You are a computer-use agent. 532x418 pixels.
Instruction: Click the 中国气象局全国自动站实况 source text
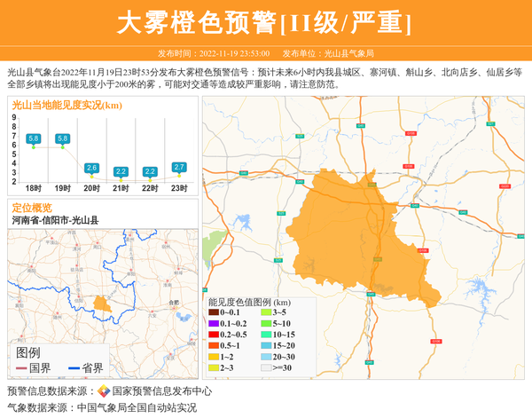[137, 408]
